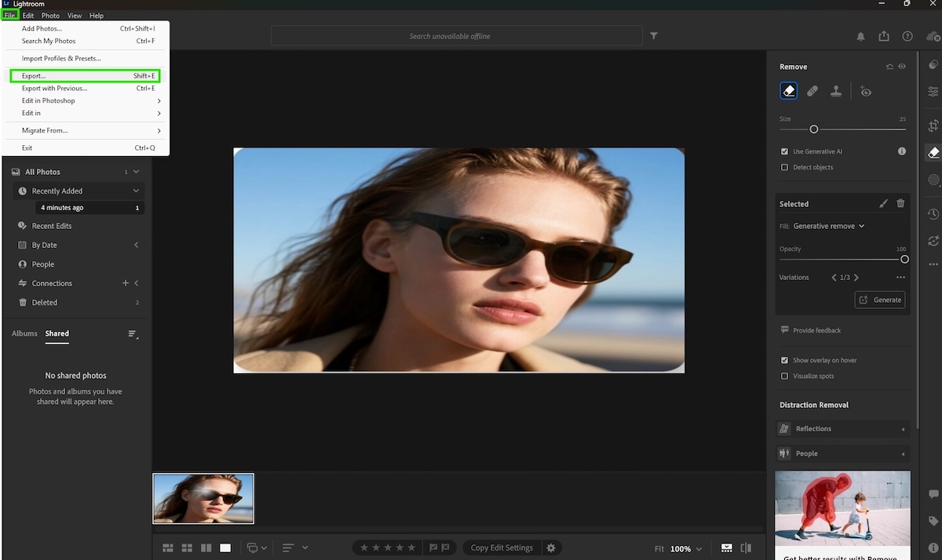Open the Photo menu
Viewport: 942px width, 560px height.
click(50, 16)
